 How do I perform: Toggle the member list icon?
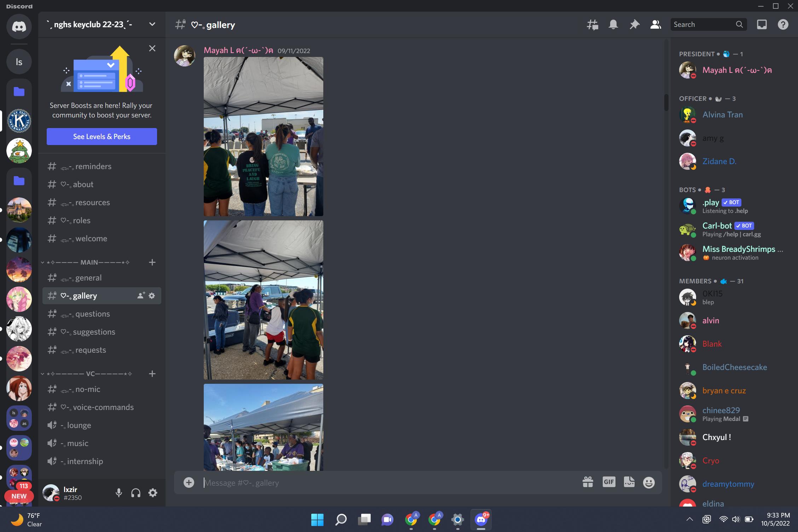tap(655, 24)
